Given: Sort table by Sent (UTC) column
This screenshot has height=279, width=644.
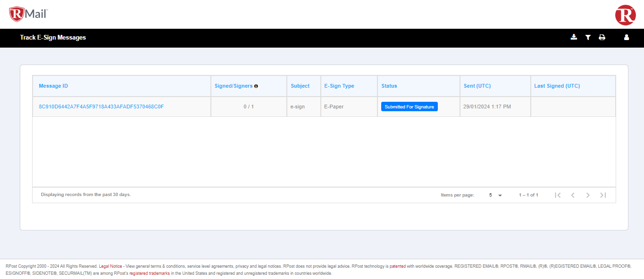Looking at the screenshot, I should 477,86.
